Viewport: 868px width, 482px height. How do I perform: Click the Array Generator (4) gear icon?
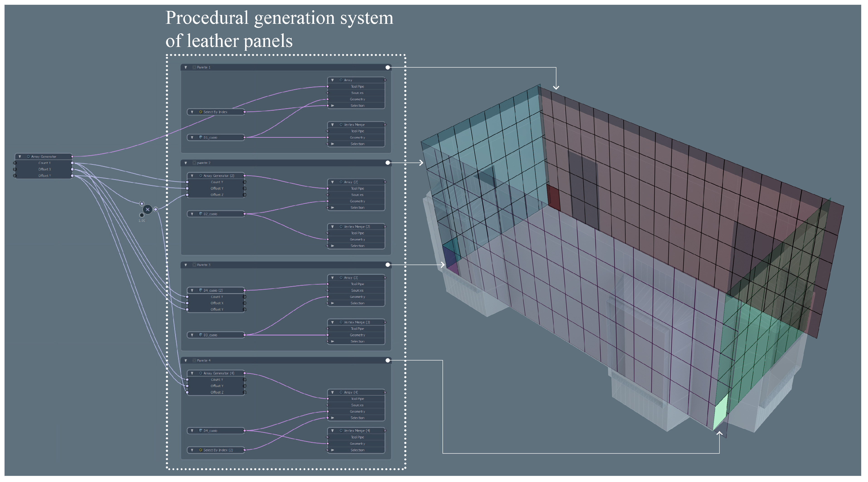click(x=200, y=373)
